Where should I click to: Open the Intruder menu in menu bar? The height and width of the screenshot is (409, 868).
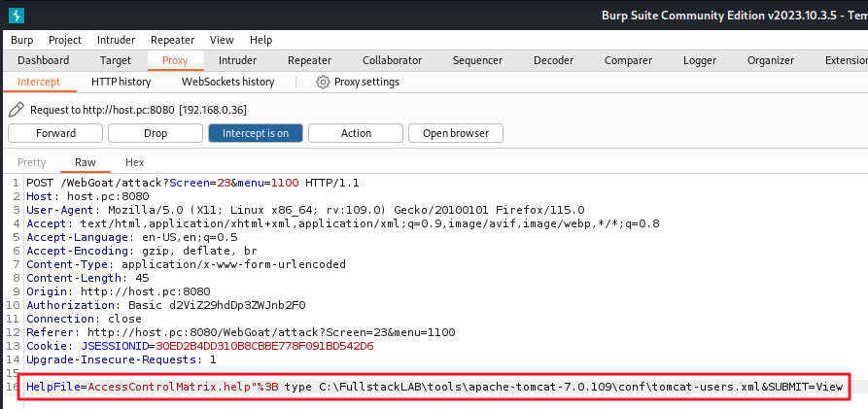117,40
